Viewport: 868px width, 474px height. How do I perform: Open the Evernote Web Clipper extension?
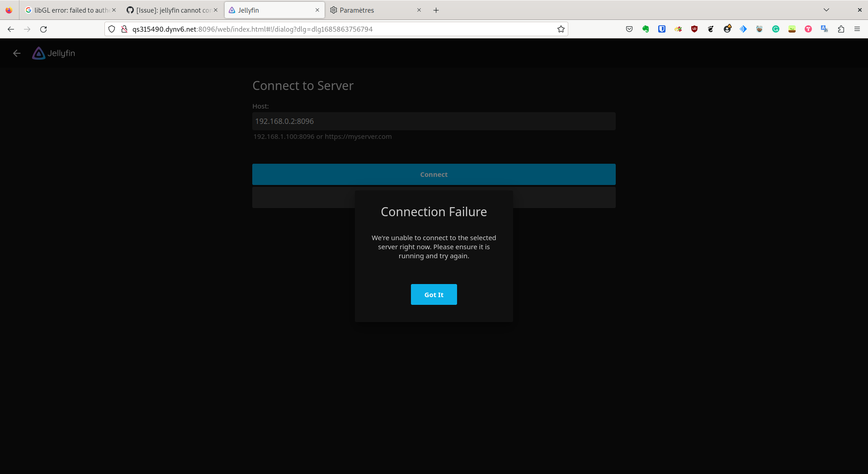pyautogui.click(x=646, y=29)
